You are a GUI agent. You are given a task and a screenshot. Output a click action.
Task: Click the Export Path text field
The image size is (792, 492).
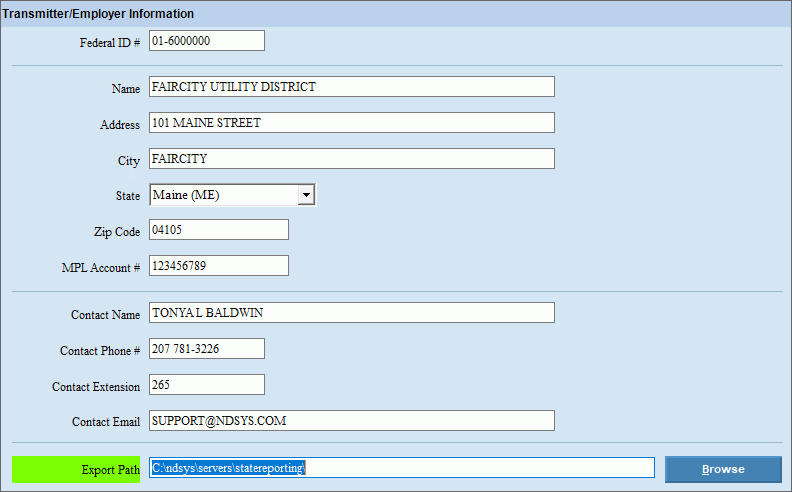[401, 468]
